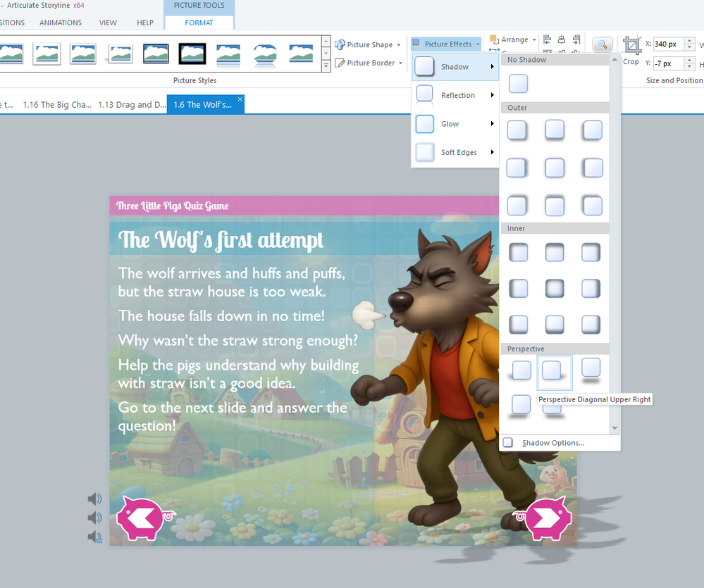Viewport: 704px width, 588px height.
Task: Click the Align Right icon
Action: (x=576, y=39)
